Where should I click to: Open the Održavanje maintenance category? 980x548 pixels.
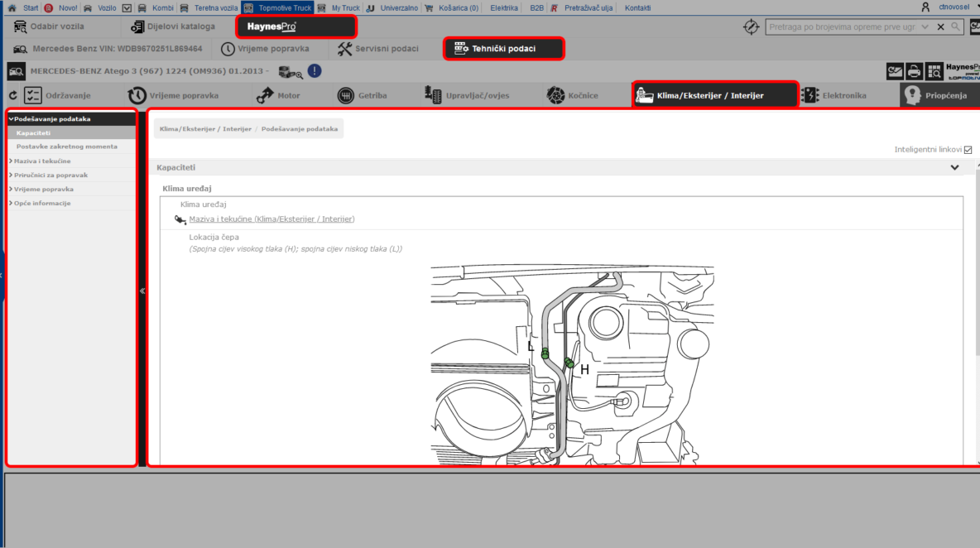[57, 95]
